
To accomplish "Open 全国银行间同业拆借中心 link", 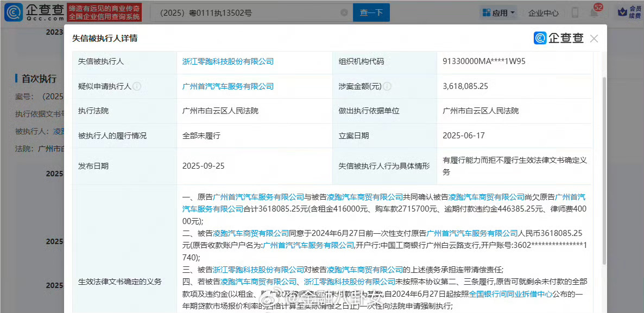I will (510, 294).
